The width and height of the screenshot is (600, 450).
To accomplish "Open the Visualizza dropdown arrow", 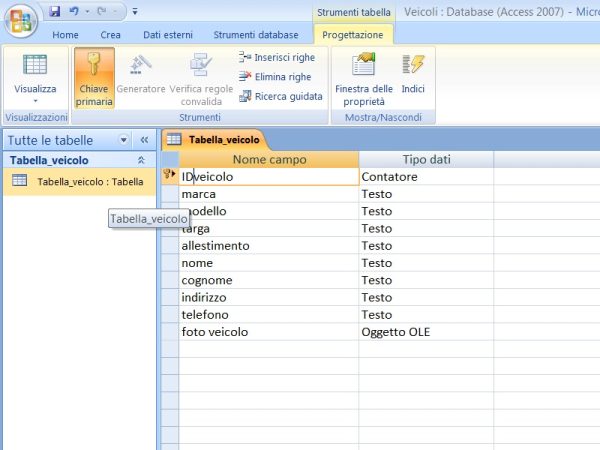I will [x=35, y=101].
